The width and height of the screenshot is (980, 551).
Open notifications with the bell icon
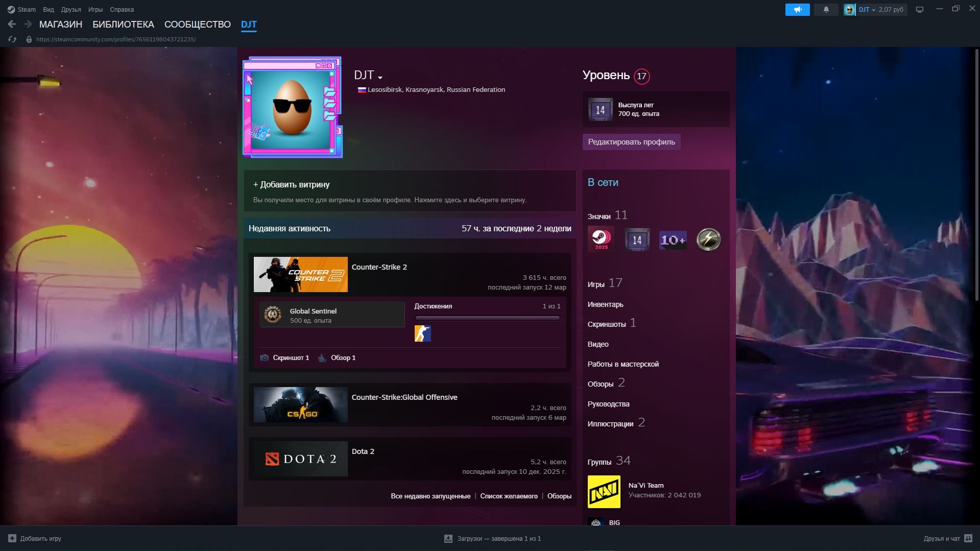click(x=826, y=9)
